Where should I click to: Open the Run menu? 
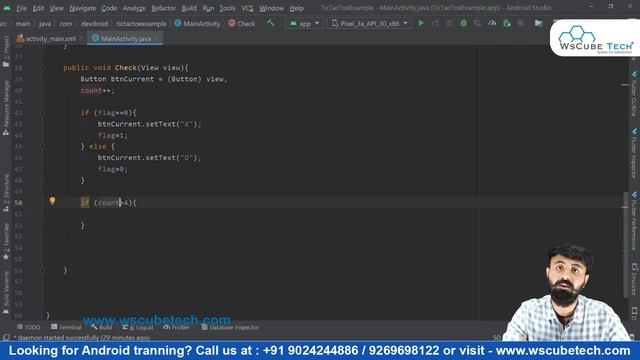(208, 8)
